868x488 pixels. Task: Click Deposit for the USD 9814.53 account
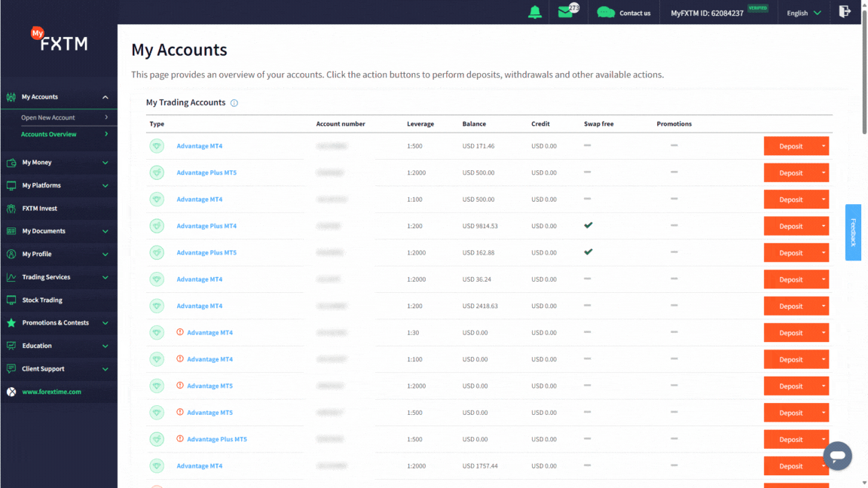[x=790, y=226]
